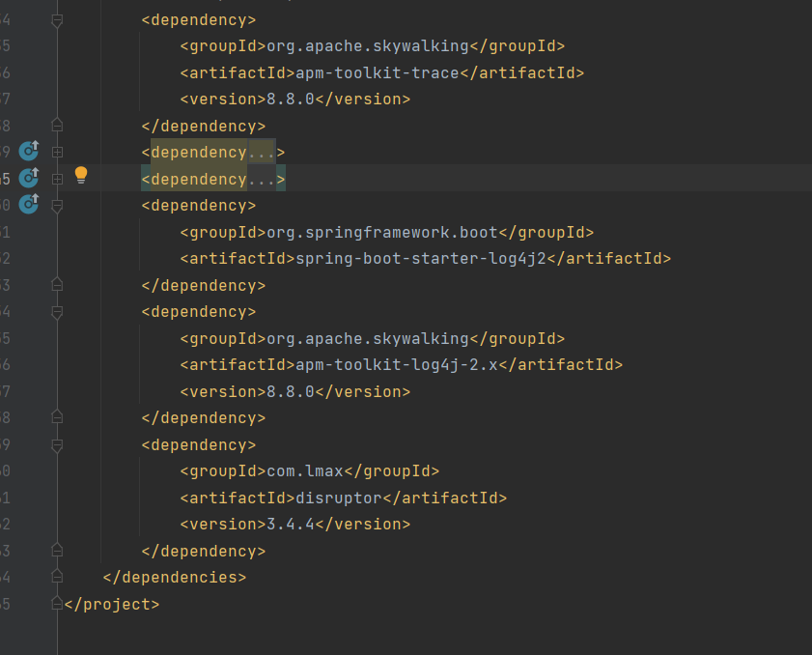Click the closing </project> tag

[112, 604]
